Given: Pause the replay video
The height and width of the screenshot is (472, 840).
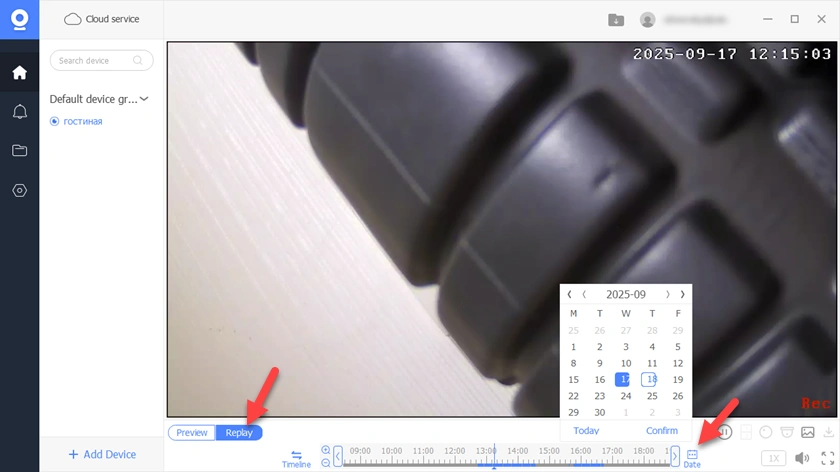Looking at the screenshot, I should tap(725, 432).
